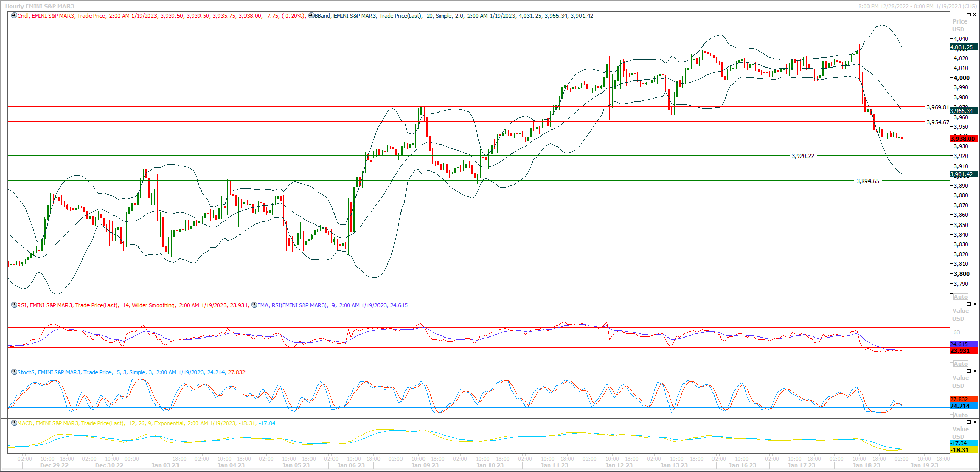Close the main price chart panel
This screenshot has height=472, width=980.
975,15
